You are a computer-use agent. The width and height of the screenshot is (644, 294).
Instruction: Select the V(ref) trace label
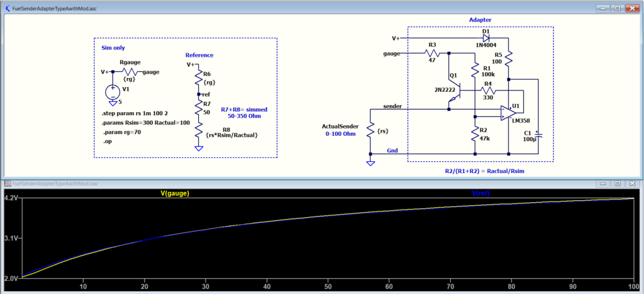coord(481,193)
